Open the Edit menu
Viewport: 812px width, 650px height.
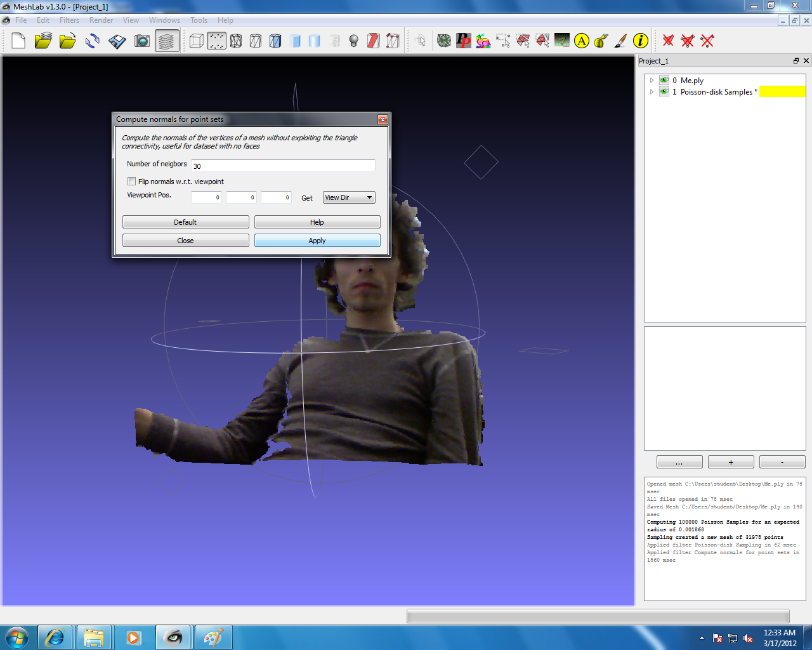[43, 20]
